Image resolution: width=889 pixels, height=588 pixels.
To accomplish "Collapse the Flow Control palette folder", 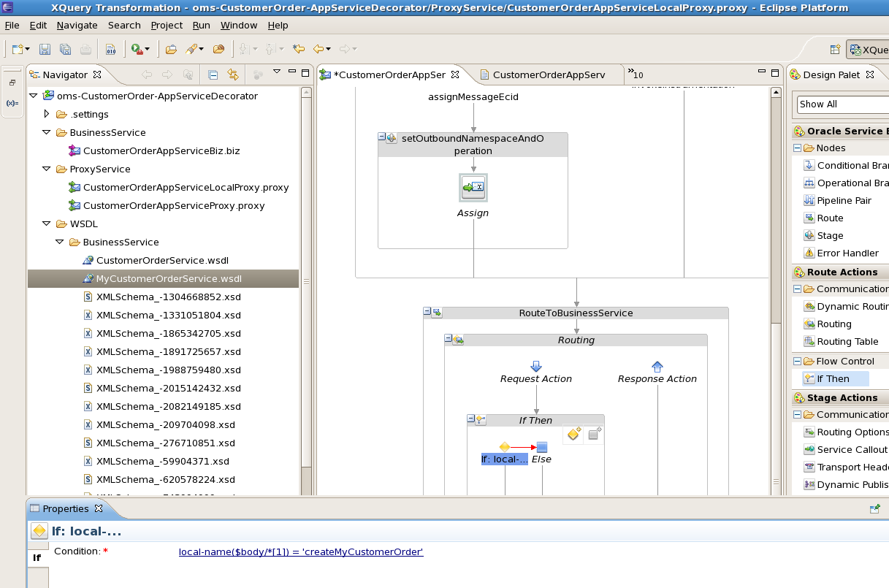I will tap(798, 361).
